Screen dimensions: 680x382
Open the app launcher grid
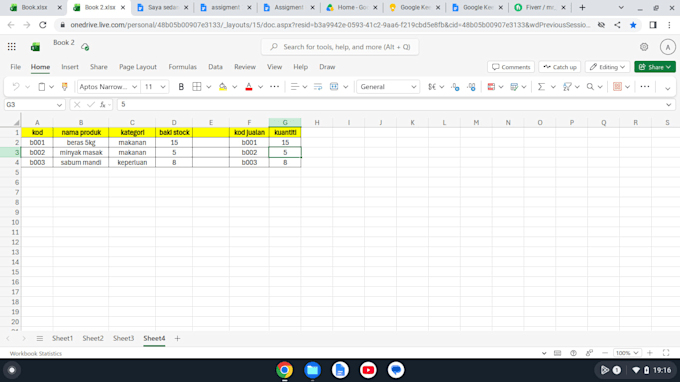(x=12, y=47)
